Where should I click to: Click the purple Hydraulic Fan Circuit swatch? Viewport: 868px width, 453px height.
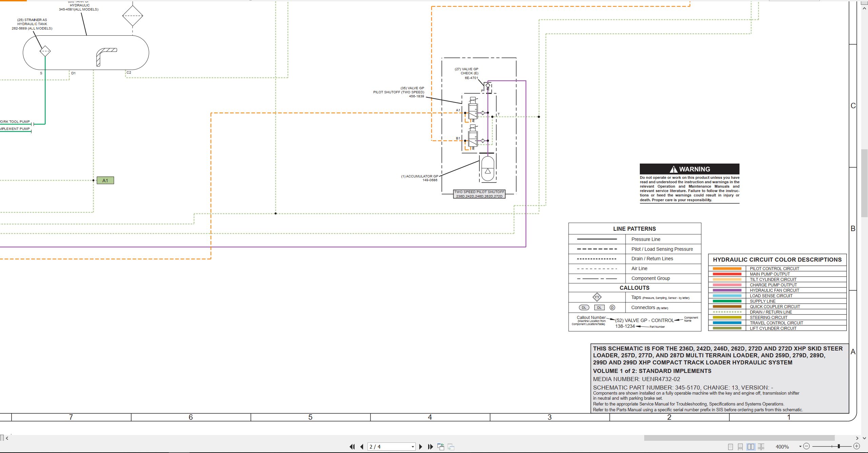click(727, 290)
